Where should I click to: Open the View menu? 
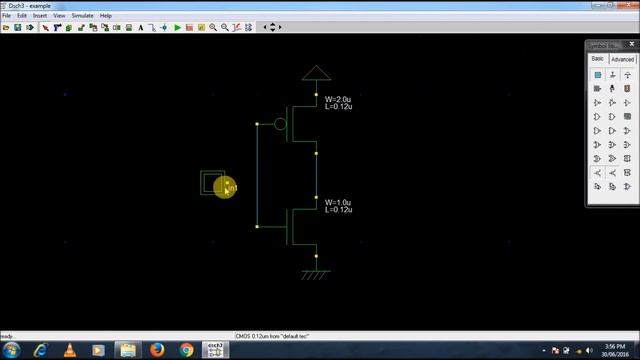(59, 16)
